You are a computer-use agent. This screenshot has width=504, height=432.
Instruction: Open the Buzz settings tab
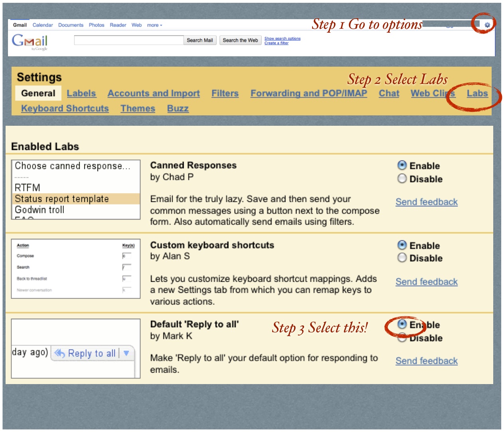coord(178,109)
